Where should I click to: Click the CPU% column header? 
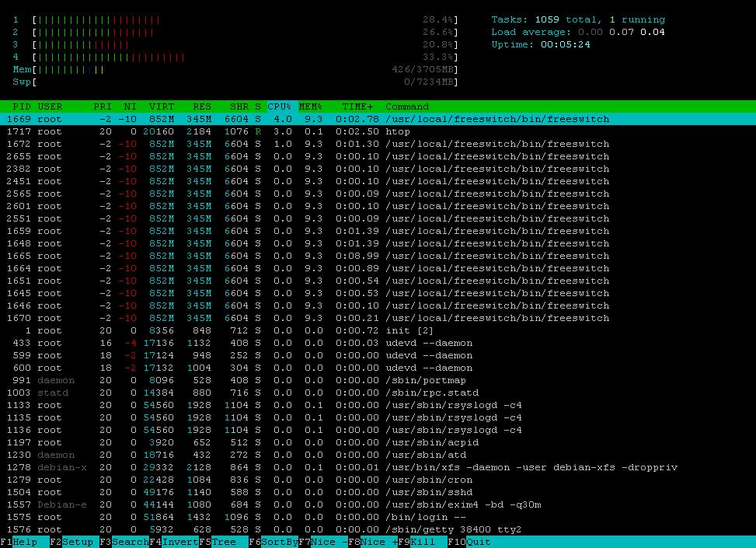click(280, 106)
